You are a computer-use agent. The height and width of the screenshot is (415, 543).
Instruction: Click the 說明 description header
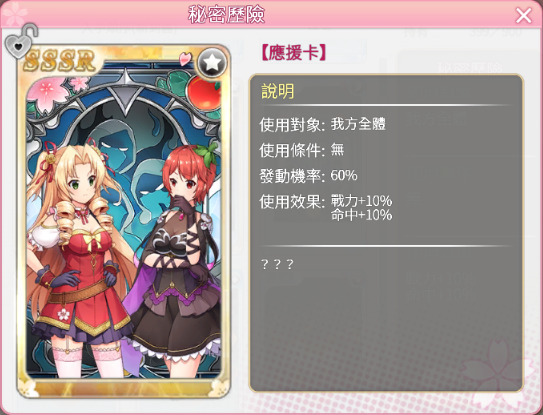277,91
